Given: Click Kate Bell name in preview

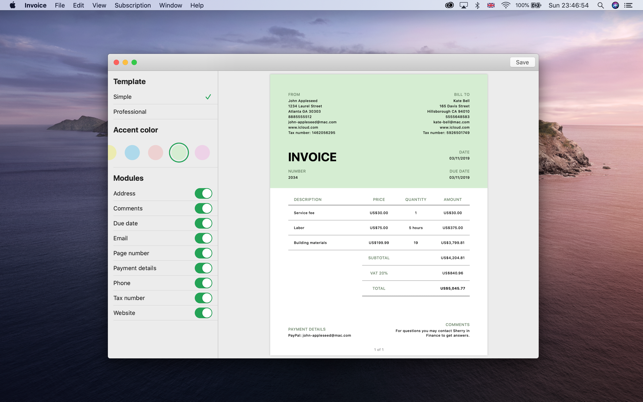Looking at the screenshot, I should pyautogui.click(x=461, y=100).
